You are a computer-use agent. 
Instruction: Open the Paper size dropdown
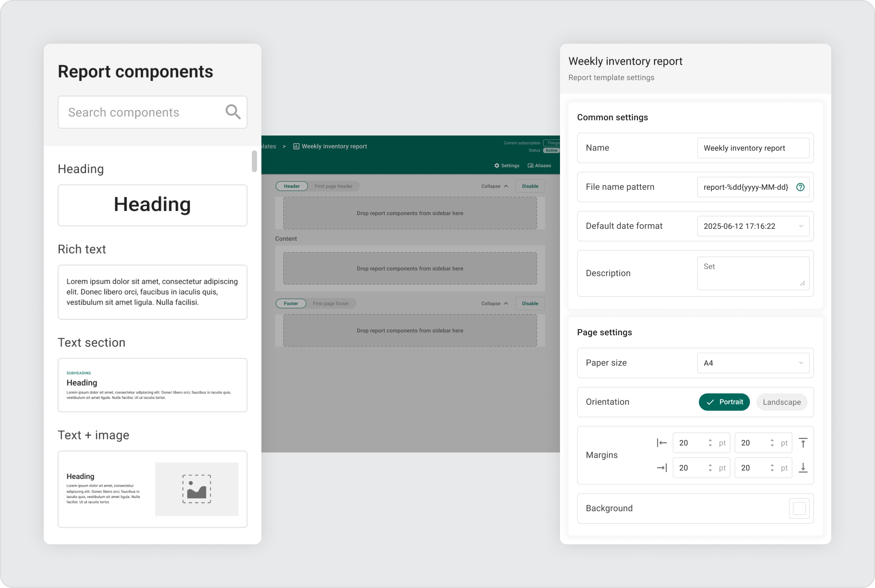(x=752, y=363)
